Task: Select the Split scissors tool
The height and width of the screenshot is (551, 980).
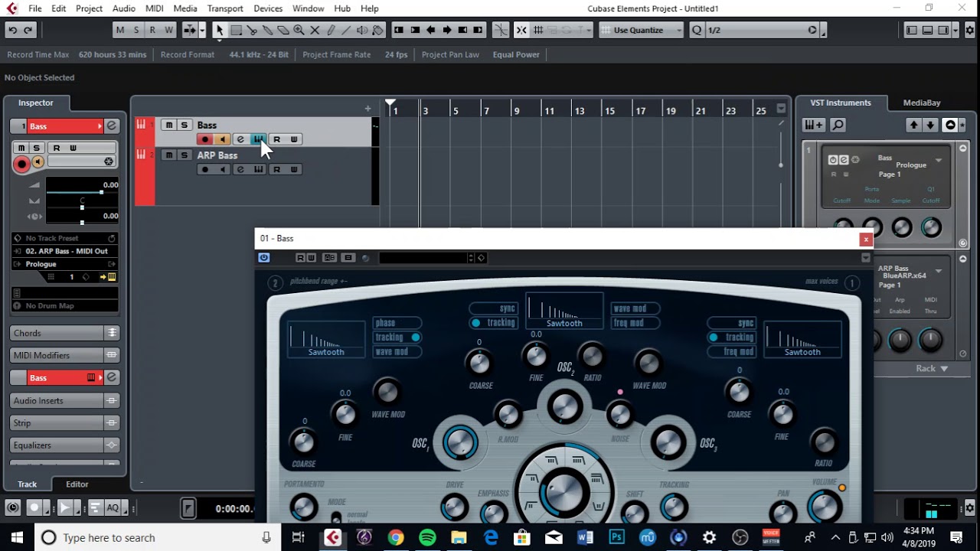Action: (252, 30)
